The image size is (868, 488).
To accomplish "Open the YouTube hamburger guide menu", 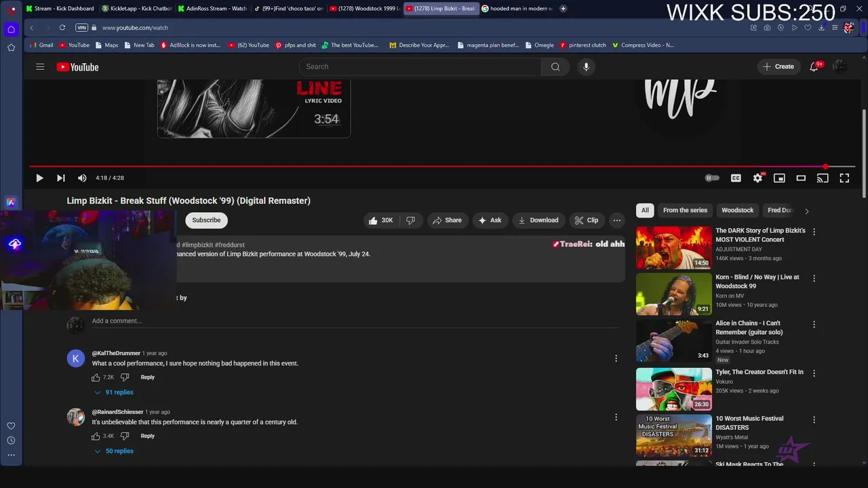I will [40, 66].
